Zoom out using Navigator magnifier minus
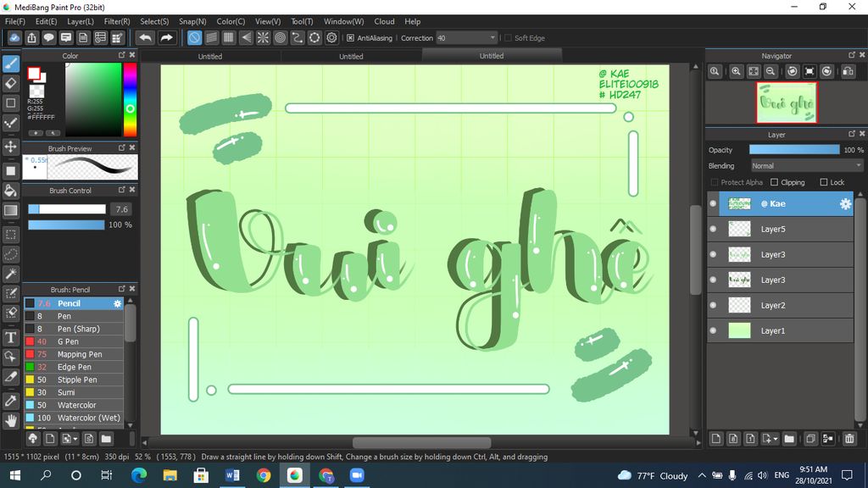This screenshot has width=868, height=488. pyautogui.click(x=770, y=71)
